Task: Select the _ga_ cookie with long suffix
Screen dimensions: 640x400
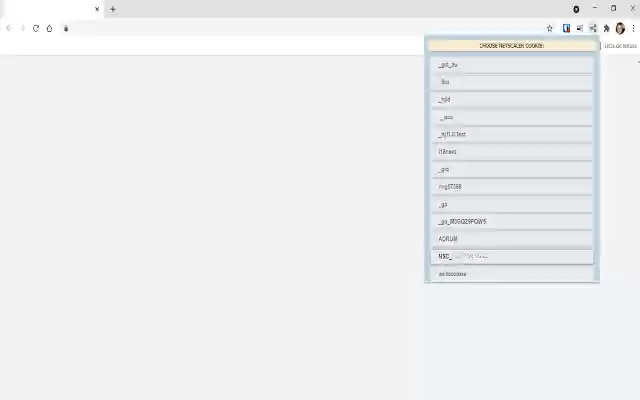Action: pyautogui.click(x=512, y=222)
